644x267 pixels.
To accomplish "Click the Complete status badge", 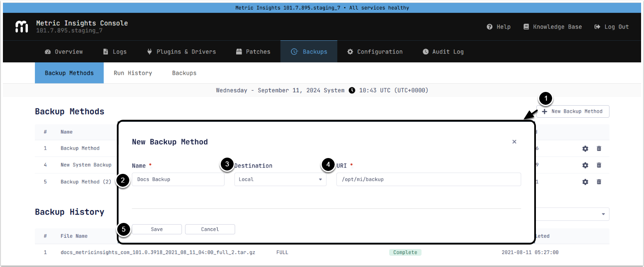I will pyautogui.click(x=405, y=252).
